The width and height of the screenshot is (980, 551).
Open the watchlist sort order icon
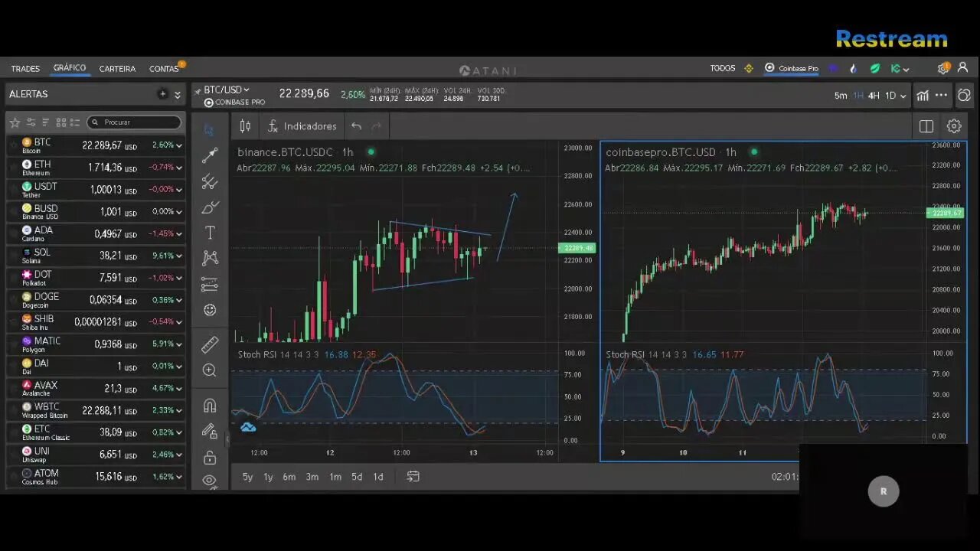[x=46, y=122]
